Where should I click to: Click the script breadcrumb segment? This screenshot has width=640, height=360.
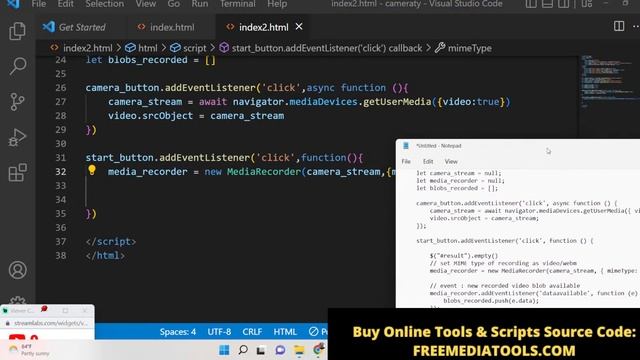click(x=194, y=48)
